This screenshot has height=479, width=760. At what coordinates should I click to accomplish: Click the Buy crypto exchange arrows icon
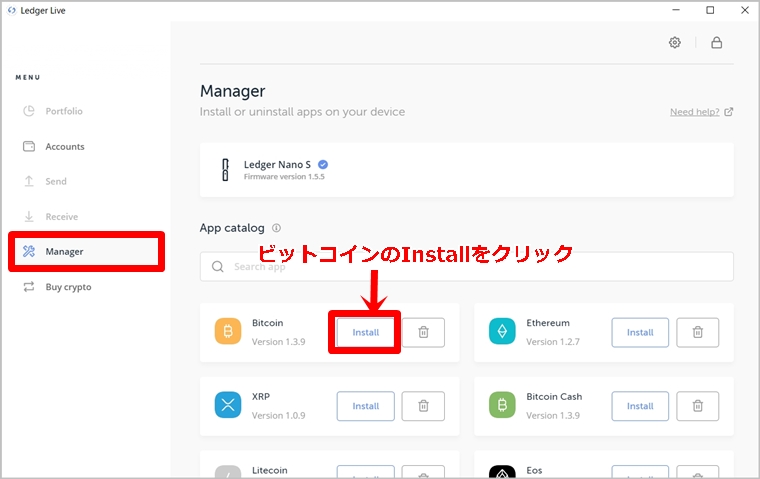click(29, 287)
